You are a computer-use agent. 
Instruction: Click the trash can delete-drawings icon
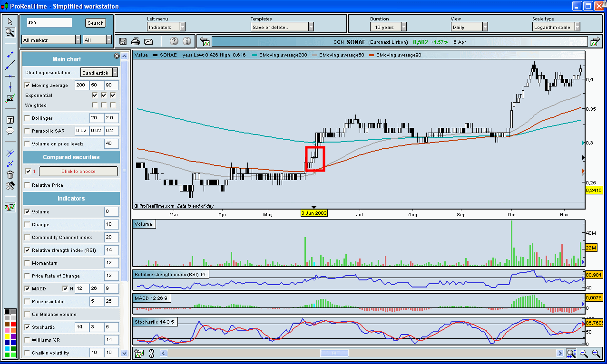10,174
